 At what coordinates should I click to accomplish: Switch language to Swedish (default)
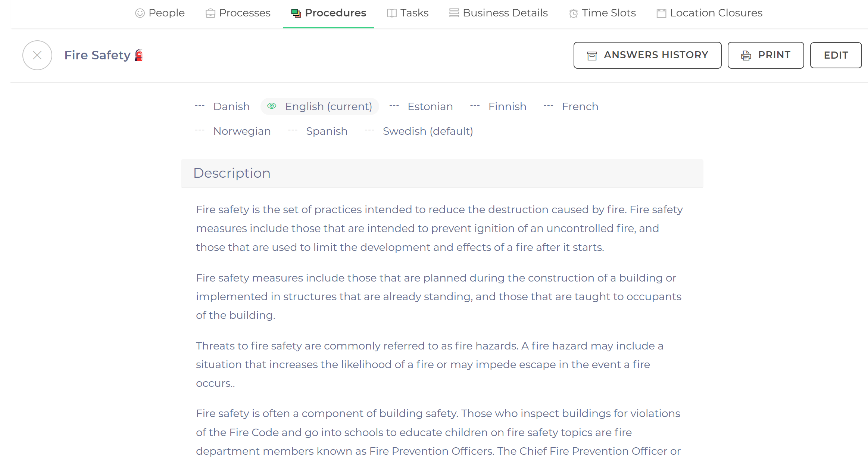[428, 131]
